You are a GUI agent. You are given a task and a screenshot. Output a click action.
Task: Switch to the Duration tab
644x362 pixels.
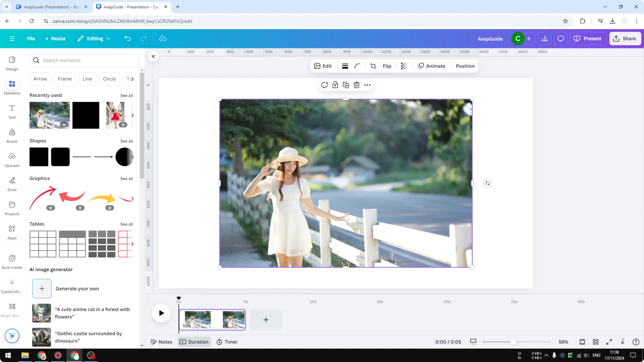point(194,342)
